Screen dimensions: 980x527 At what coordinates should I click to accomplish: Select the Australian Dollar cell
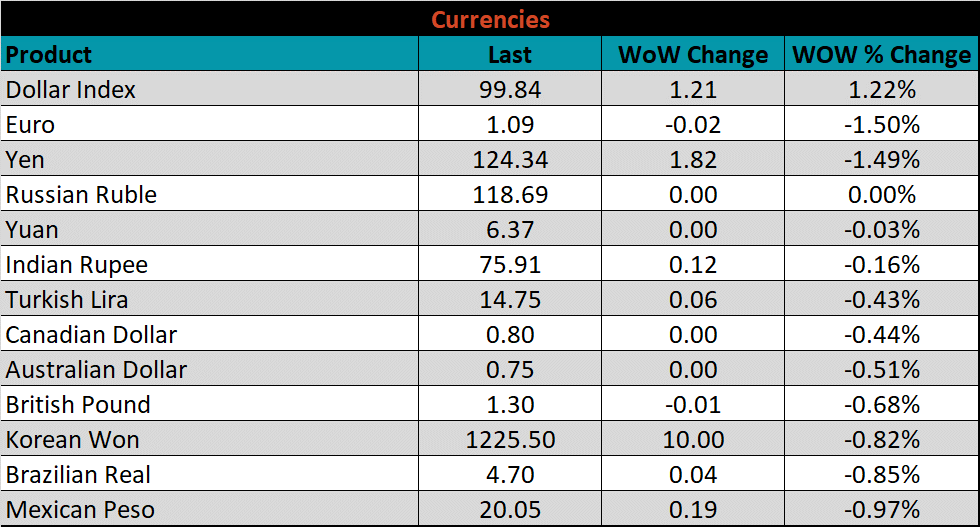96,370
